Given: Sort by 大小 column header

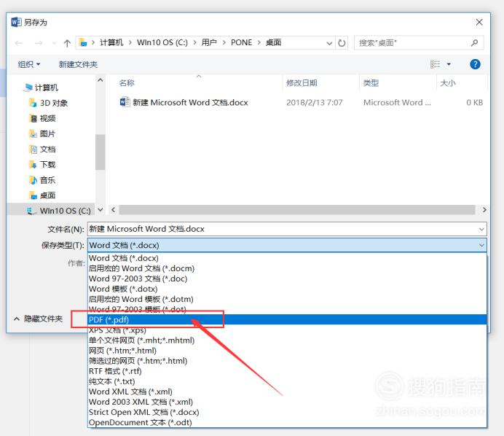Looking at the screenshot, I should pyautogui.click(x=448, y=83).
